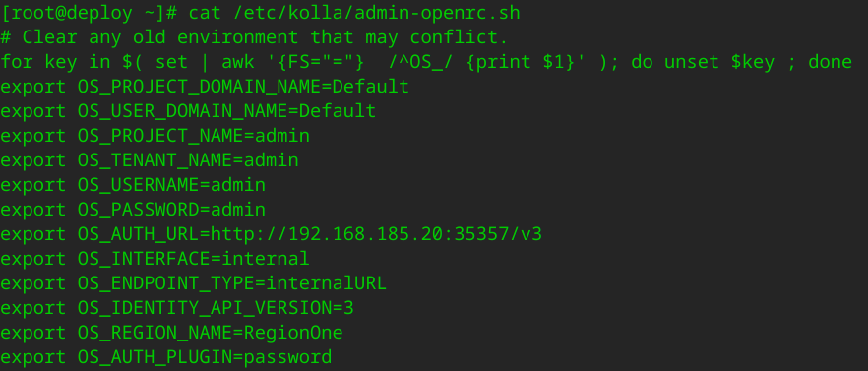Click the /etc/kolla path in the command
868x371 pixels.
287,13
